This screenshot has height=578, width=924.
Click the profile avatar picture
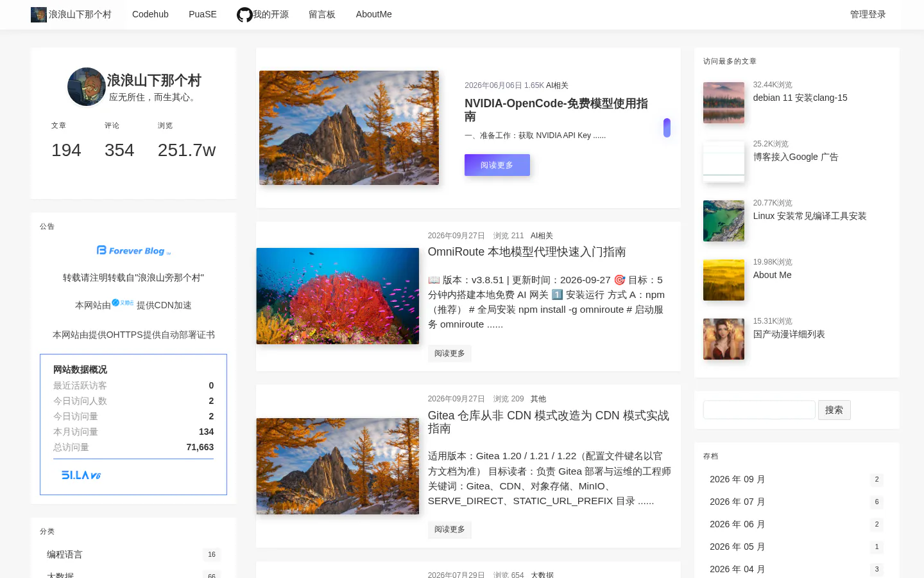point(87,87)
